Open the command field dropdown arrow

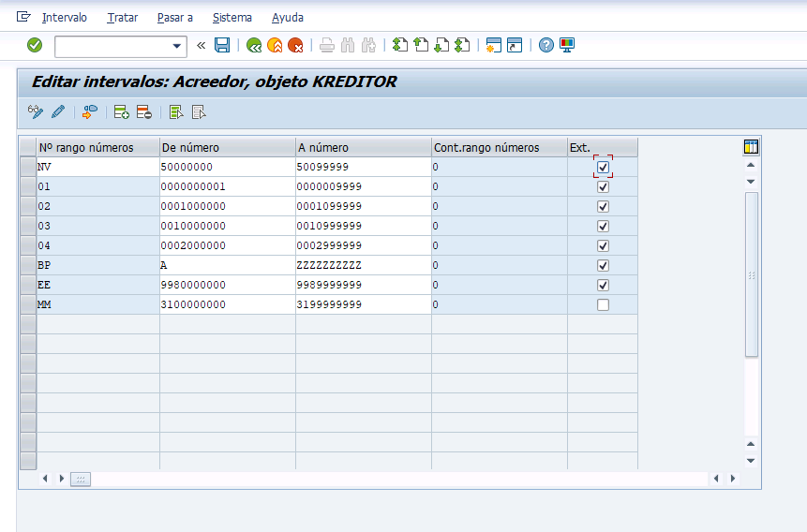(x=176, y=46)
